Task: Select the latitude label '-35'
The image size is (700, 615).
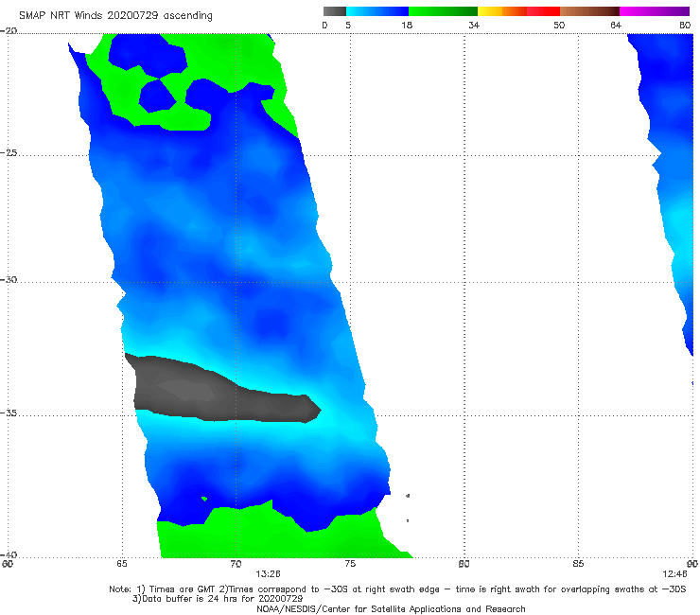Action: coord(9,413)
